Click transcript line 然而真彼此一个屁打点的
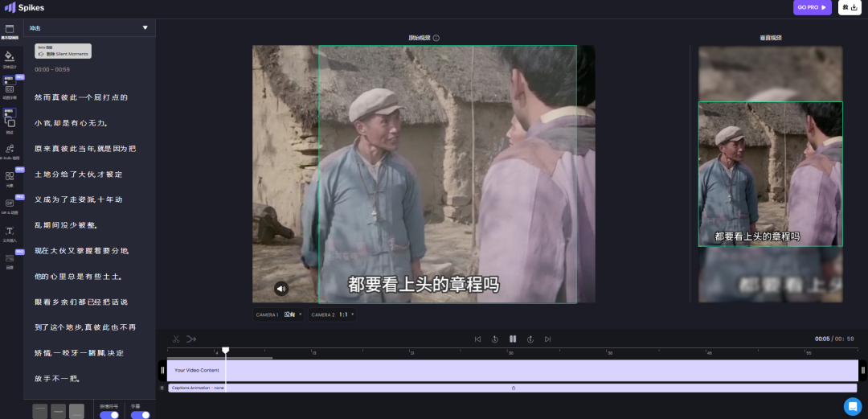 pyautogui.click(x=81, y=97)
